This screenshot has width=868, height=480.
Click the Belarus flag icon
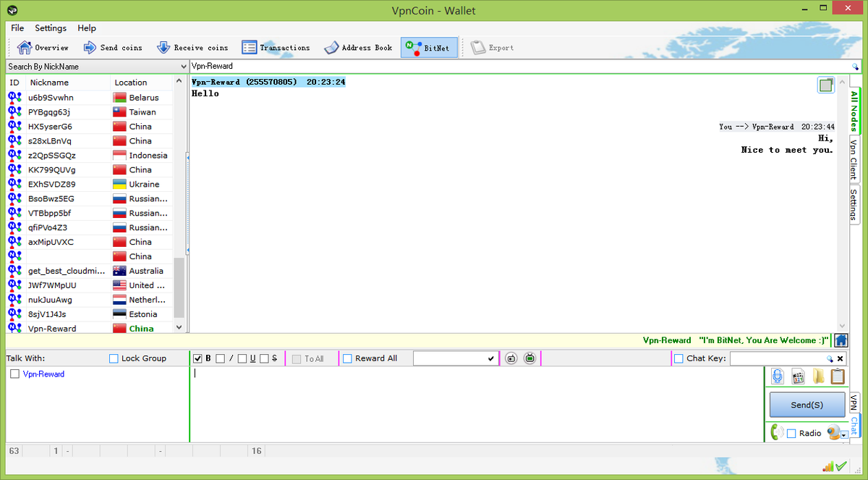[x=119, y=97]
